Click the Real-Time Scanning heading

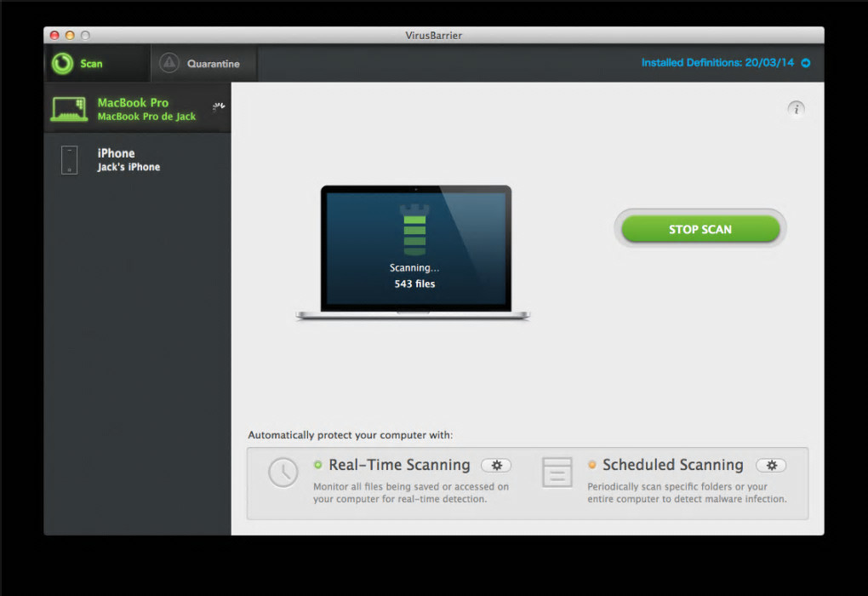point(399,465)
